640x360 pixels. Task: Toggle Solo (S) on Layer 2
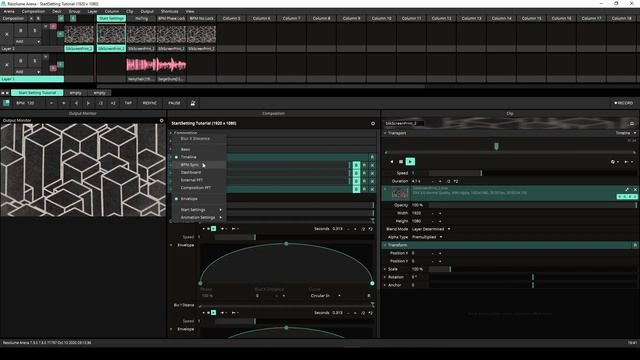tap(35, 31)
